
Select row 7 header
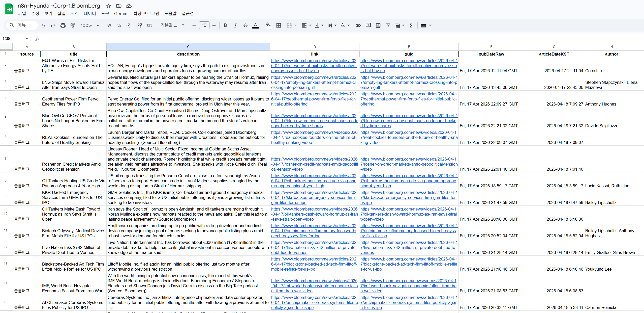point(6,159)
